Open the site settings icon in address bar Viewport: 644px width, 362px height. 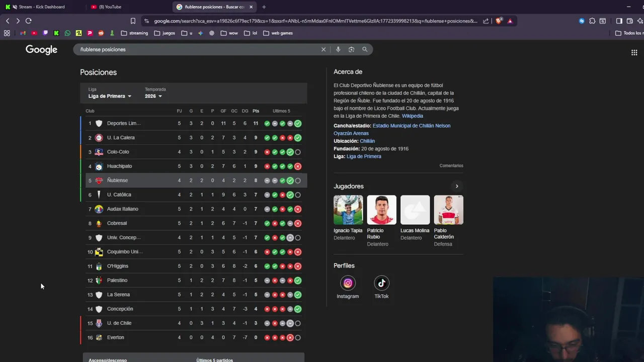pos(146,21)
